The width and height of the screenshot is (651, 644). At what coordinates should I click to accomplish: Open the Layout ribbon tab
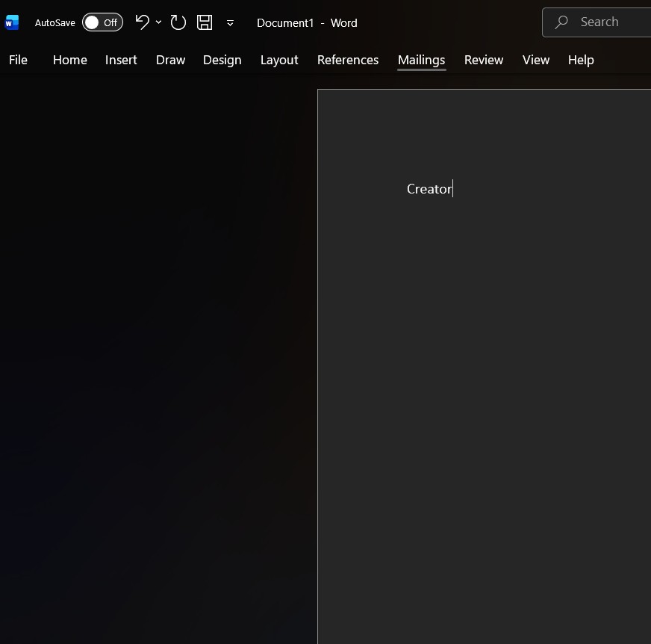pos(279,61)
